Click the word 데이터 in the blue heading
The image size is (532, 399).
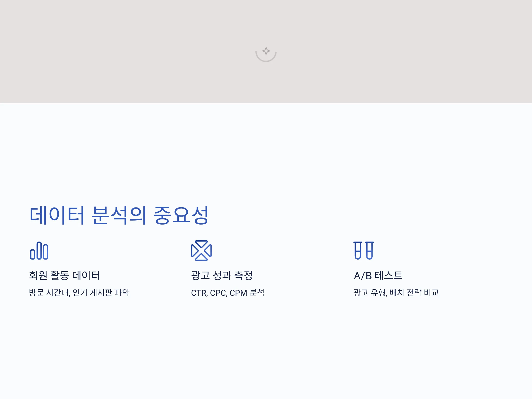pos(57,215)
